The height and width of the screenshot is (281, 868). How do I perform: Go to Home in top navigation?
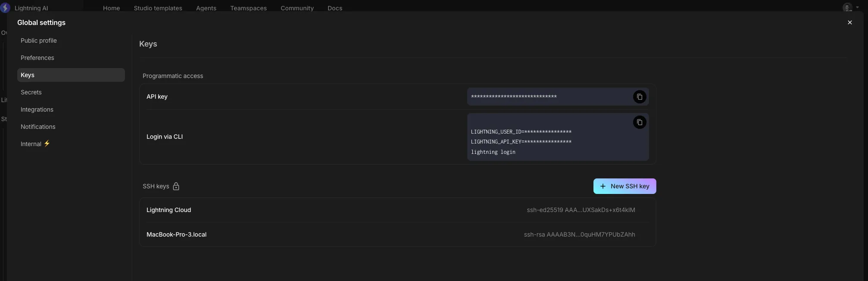tap(111, 8)
